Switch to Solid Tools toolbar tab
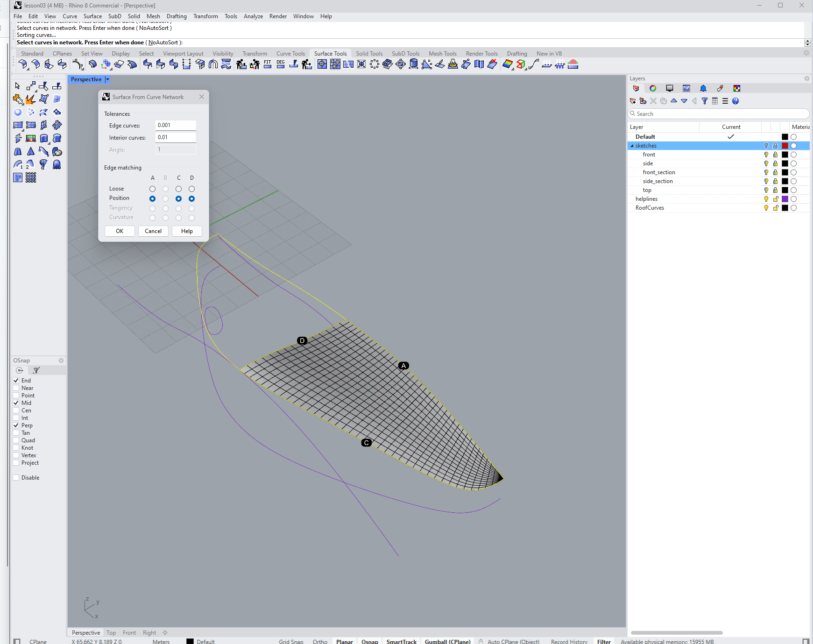 click(x=369, y=54)
